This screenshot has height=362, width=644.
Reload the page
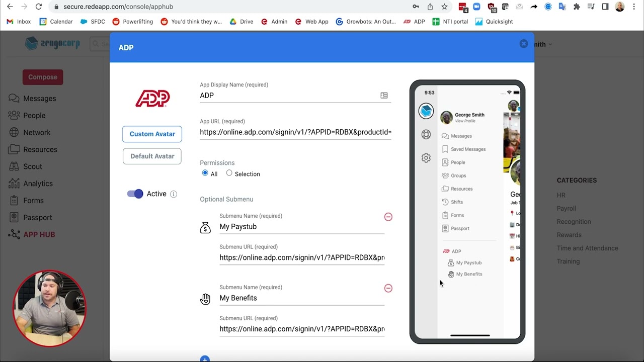click(39, 7)
